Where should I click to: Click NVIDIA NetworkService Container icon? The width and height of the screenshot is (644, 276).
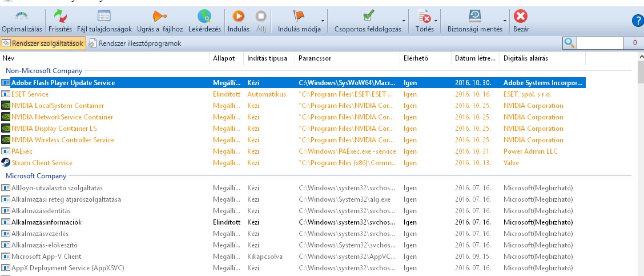tap(6, 117)
